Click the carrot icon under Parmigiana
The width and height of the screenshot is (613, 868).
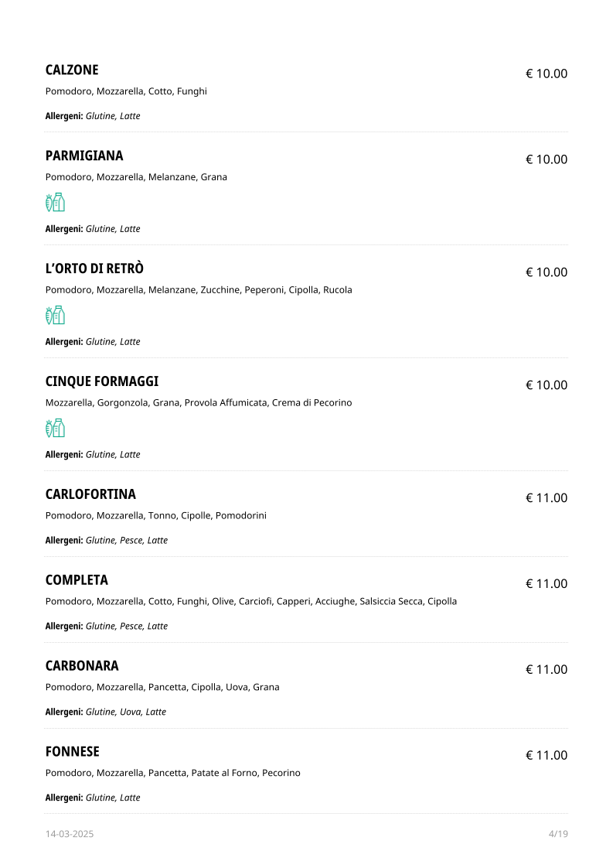pos(50,203)
